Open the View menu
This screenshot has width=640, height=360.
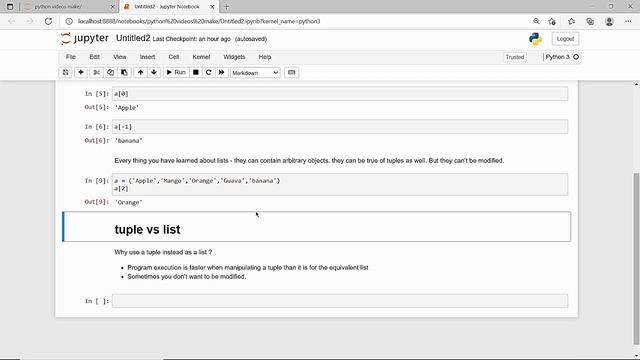click(120, 57)
